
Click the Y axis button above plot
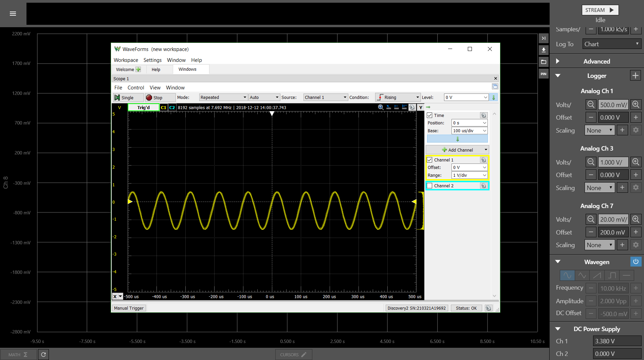(421, 107)
